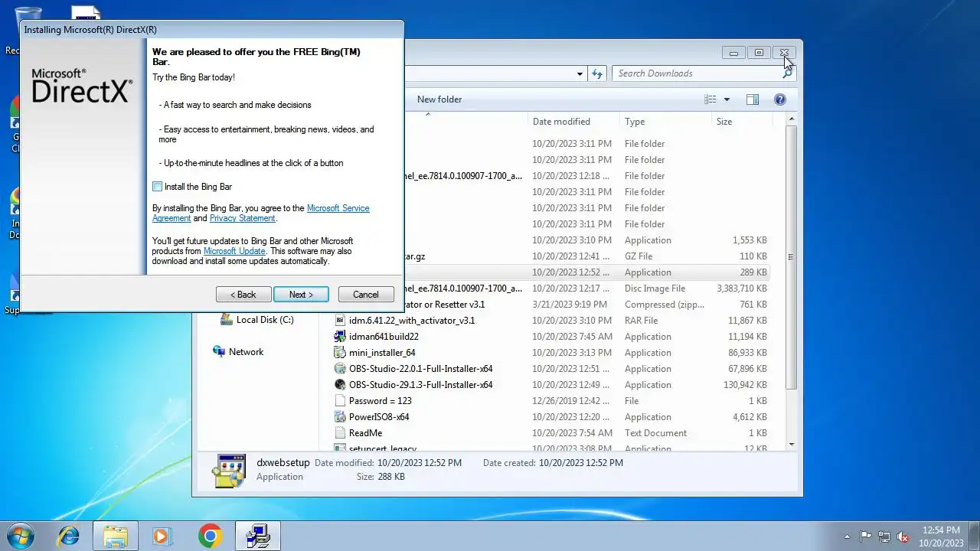
Task: Cancel the DirectX installation
Action: pyautogui.click(x=365, y=295)
